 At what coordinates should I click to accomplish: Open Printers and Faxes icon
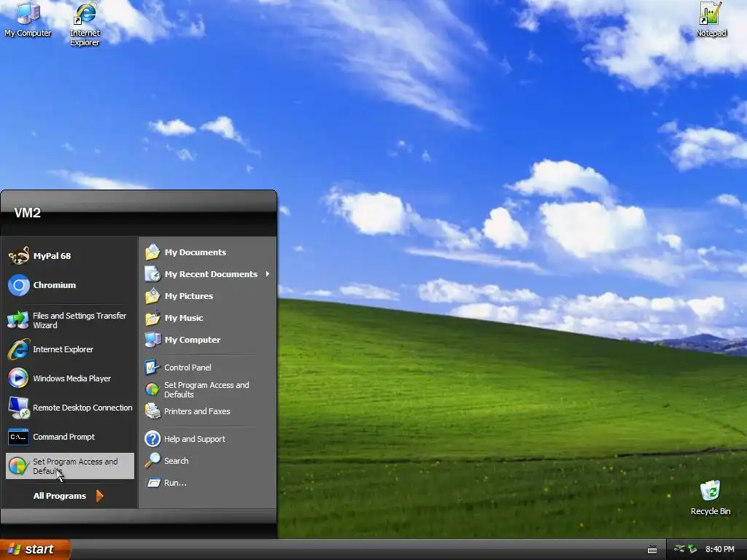(x=152, y=411)
